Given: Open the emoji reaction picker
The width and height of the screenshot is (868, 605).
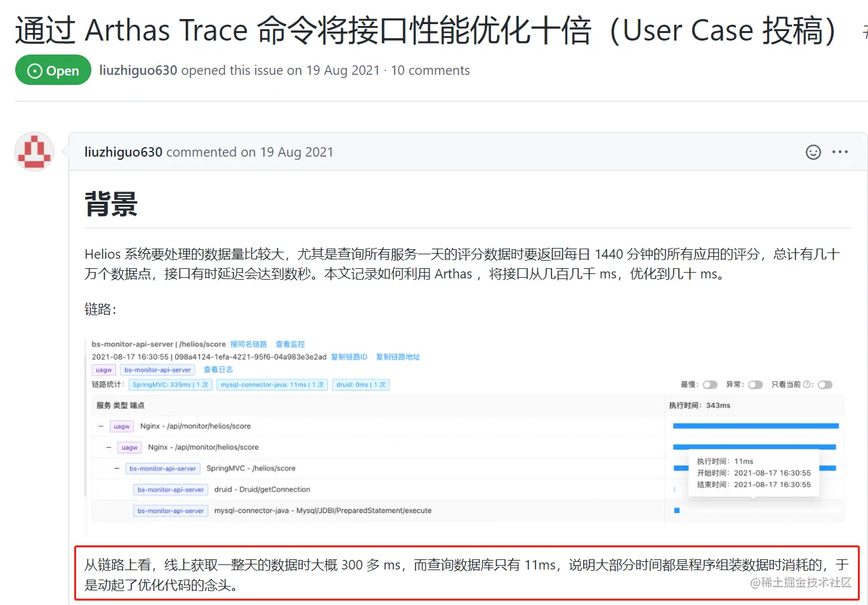Looking at the screenshot, I should tap(813, 152).
